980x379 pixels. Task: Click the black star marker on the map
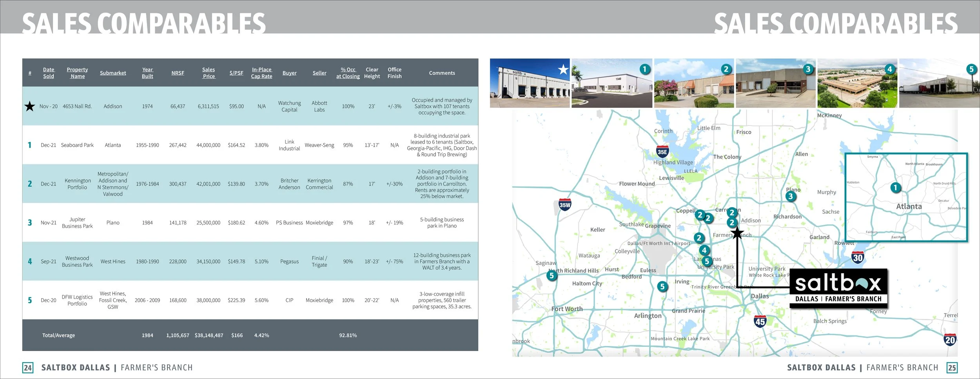737,233
